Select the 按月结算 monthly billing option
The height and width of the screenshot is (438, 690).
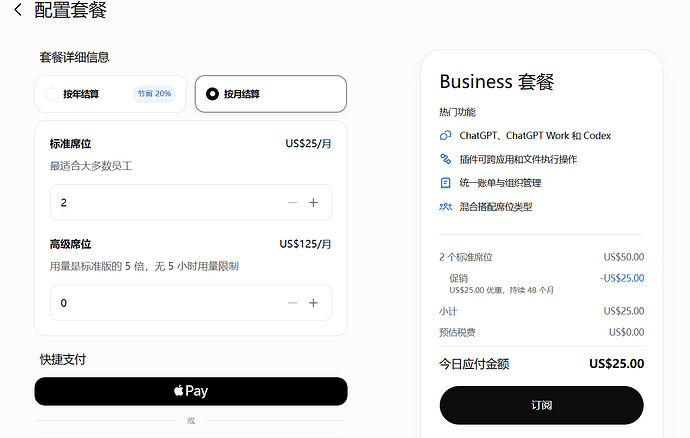[x=271, y=94]
